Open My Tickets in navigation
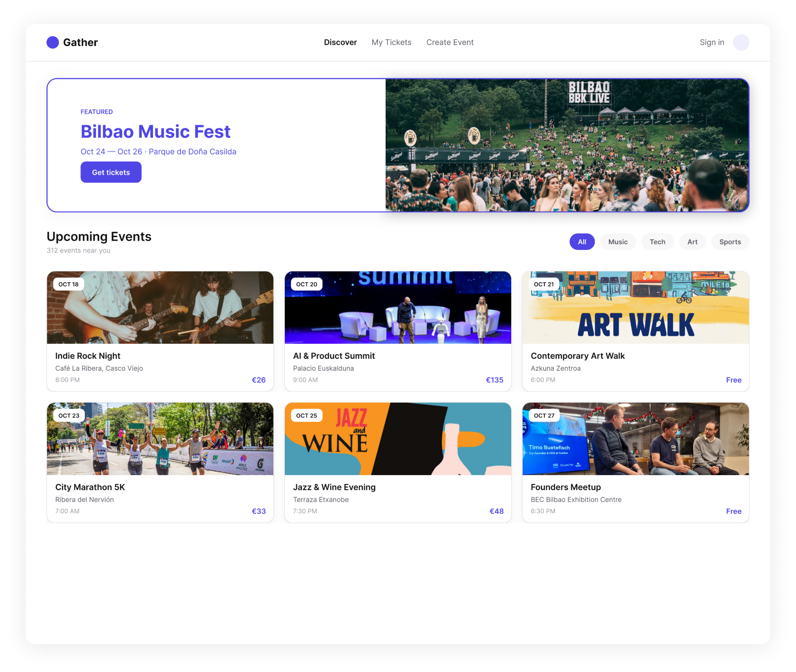Screen dimensions: 796x672 [x=391, y=42]
